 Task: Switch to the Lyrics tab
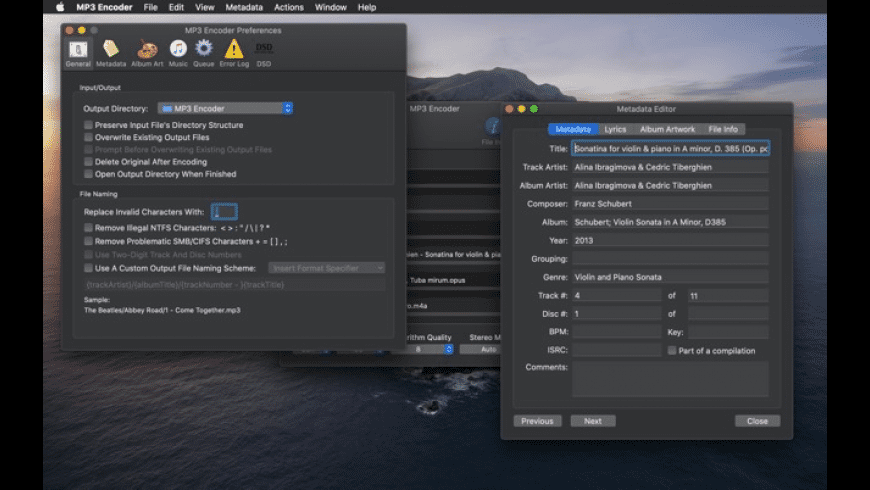coord(615,129)
